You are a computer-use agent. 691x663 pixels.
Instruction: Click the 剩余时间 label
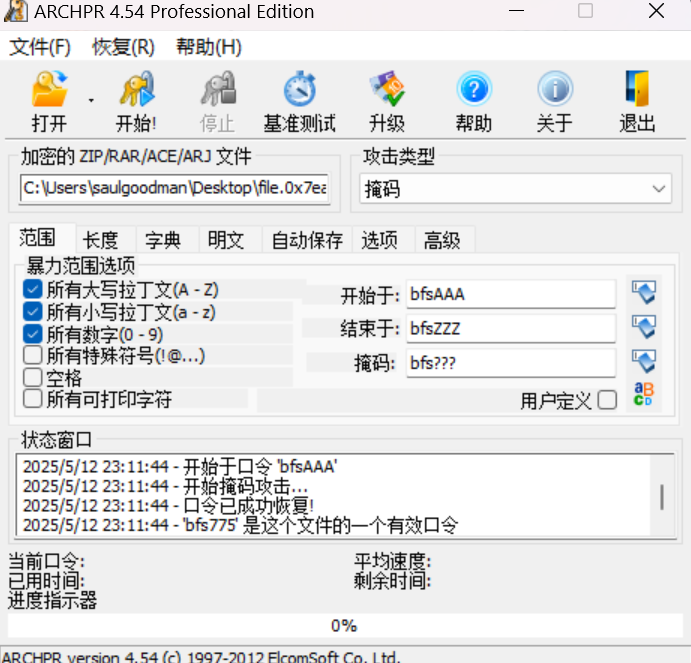393,581
